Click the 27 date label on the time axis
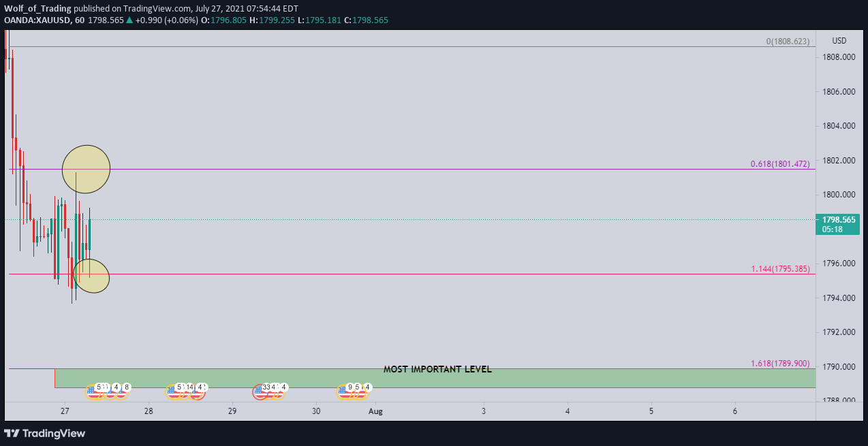The height and width of the screenshot is (446, 868). pyautogui.click(x=65, y=411)
